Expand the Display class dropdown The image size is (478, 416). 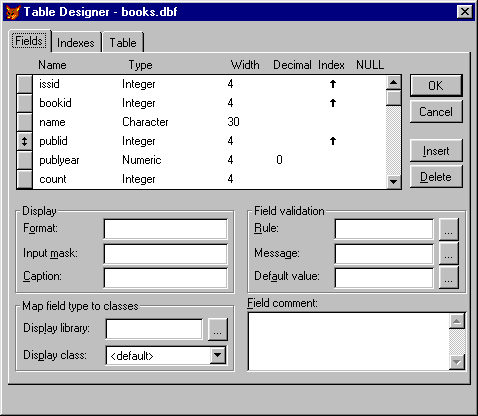coord(218,355)
